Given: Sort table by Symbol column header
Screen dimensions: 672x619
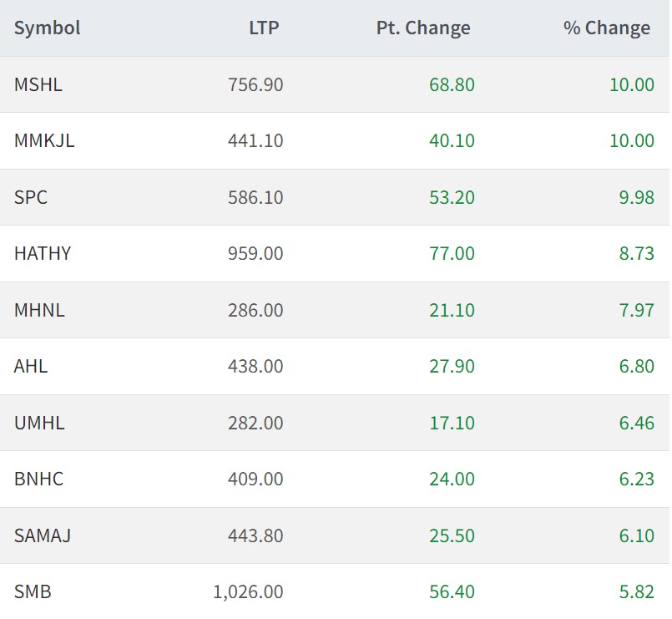Looking at the screenshot, I should coord(47,28).
